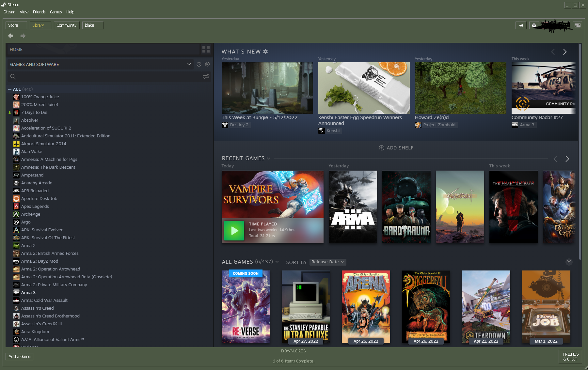Open the Teardown game cover
The height and width of the screenshot is (370, 588).
click(486, 307)
